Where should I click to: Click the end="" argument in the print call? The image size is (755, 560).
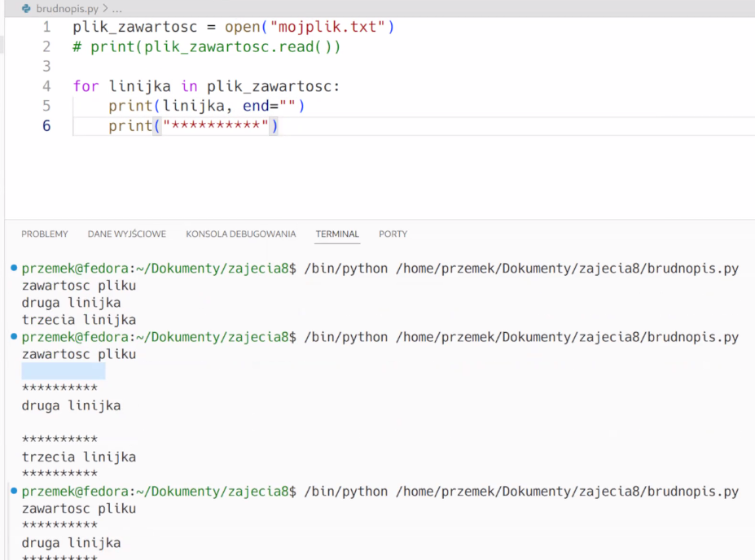pos(269,106)
